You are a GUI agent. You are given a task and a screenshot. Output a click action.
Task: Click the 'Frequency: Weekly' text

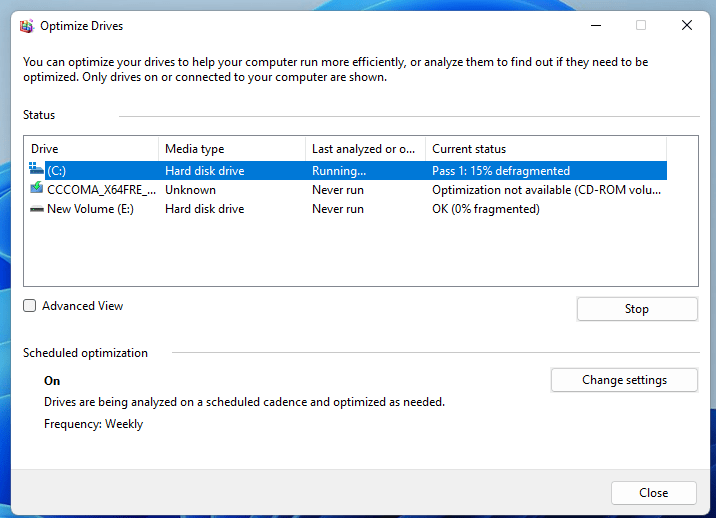[x=94, y=424]
